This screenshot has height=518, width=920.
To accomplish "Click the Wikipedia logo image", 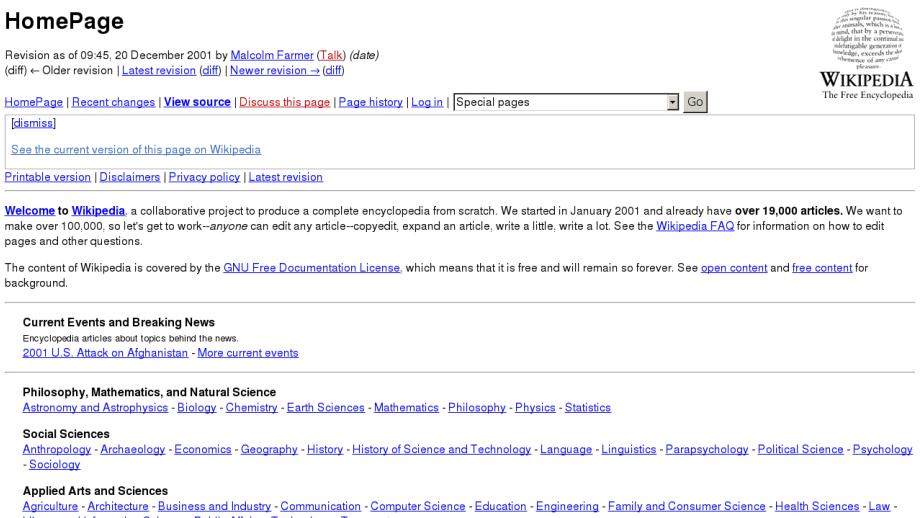I will tap(867, 53).
